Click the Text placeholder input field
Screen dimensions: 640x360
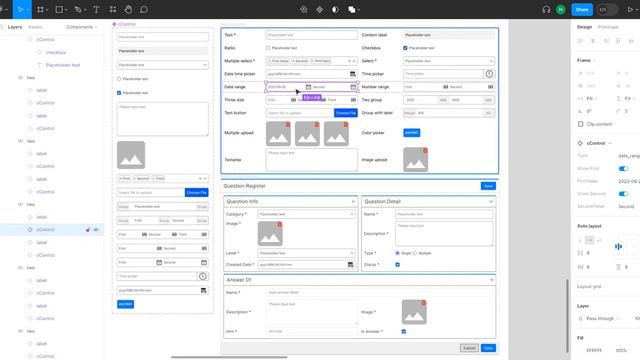click(x=311, y=35)
